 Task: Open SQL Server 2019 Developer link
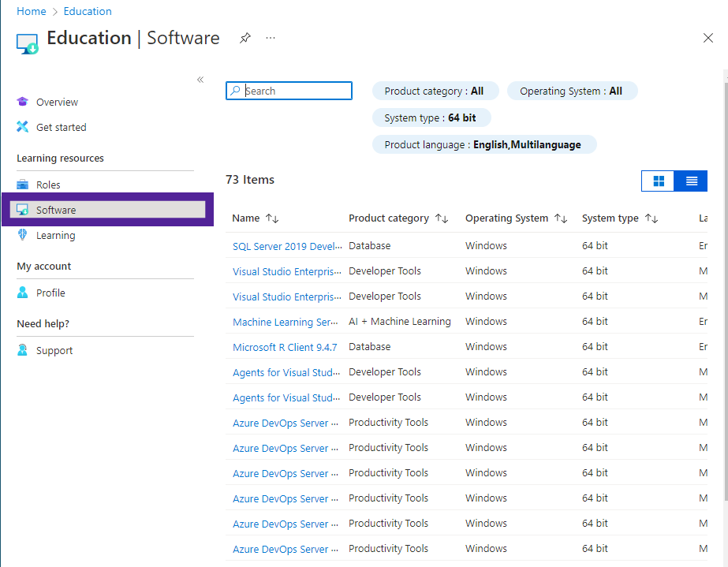(287, 246)
